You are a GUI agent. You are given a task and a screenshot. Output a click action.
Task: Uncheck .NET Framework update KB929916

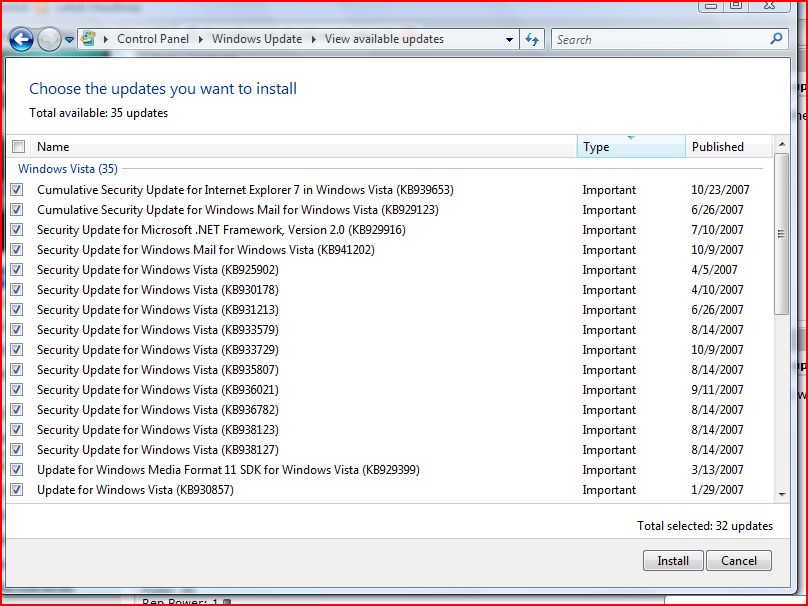pos(16,230)
